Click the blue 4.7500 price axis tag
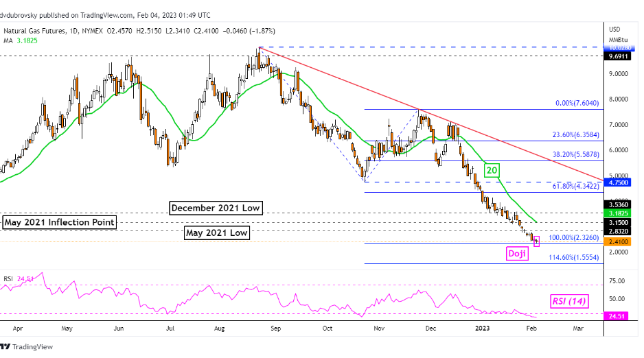This screenshot has width=644, height=358. point(617,182)
